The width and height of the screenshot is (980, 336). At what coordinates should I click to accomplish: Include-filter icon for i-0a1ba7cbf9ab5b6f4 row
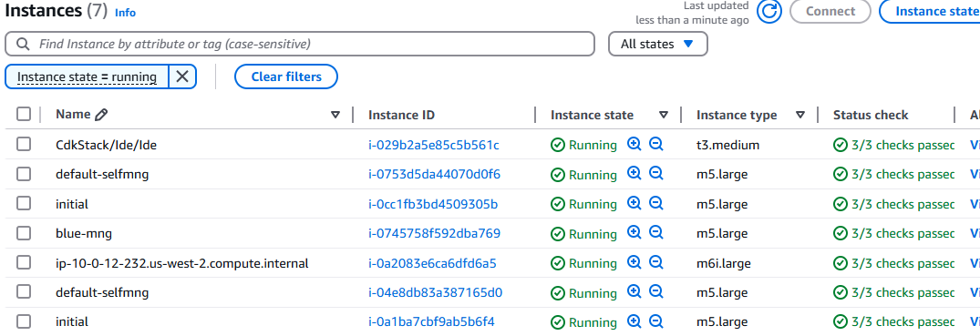pos(634,321)
